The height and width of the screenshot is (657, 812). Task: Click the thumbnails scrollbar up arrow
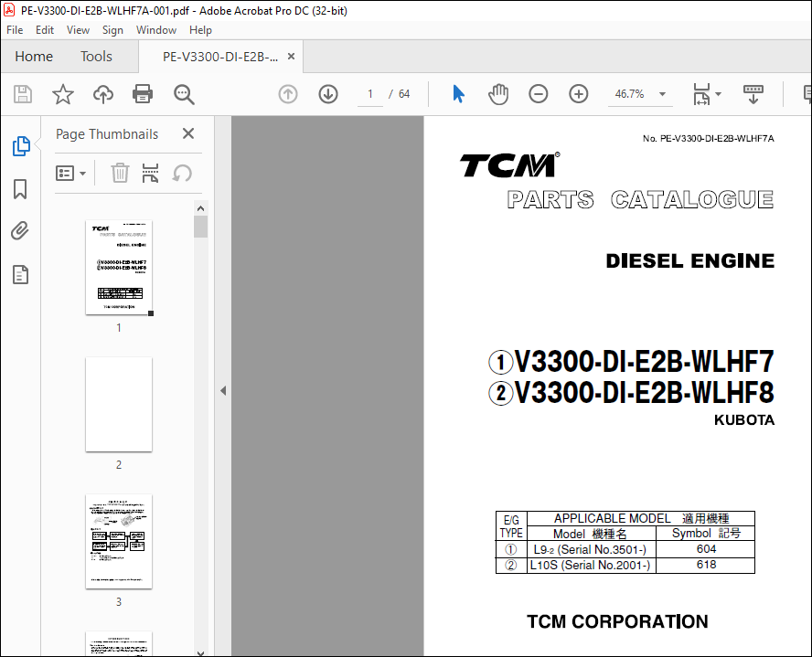(201, 208)
